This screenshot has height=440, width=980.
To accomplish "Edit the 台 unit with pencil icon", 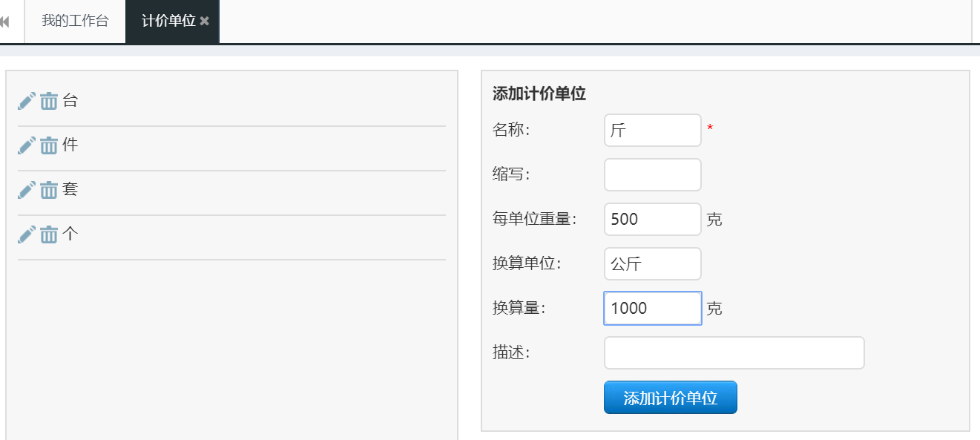I will (x=27, y=101).
